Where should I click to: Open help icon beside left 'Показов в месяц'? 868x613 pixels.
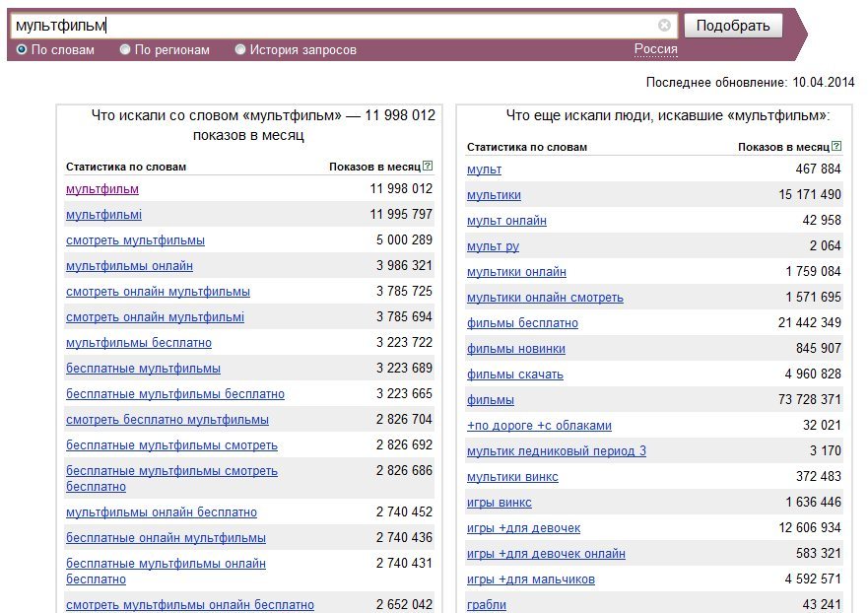(428, 166)
